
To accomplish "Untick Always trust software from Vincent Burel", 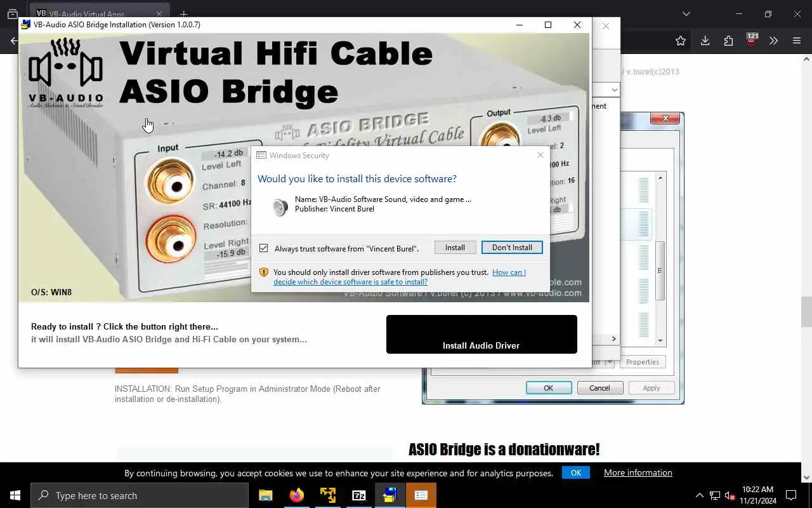I will click(264, 248).
